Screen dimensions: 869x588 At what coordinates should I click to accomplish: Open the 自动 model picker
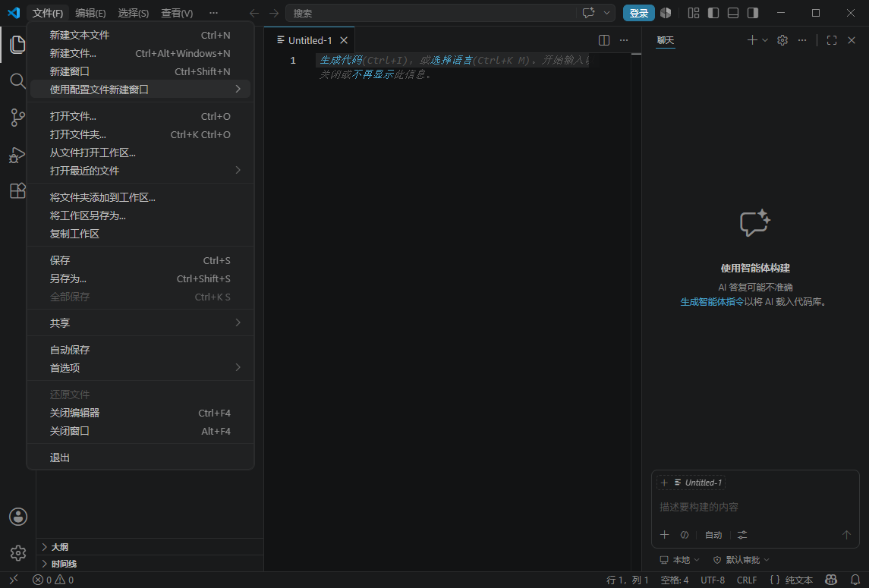click(x=713, y=535)
